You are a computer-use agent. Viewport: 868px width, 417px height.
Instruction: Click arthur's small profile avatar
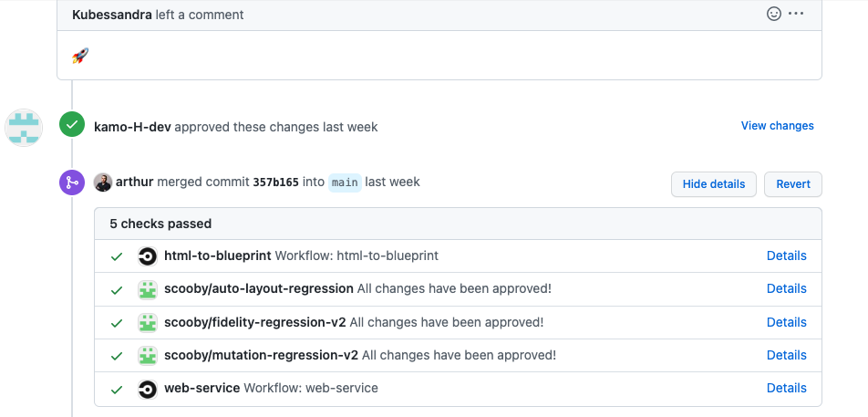point(103,182)
